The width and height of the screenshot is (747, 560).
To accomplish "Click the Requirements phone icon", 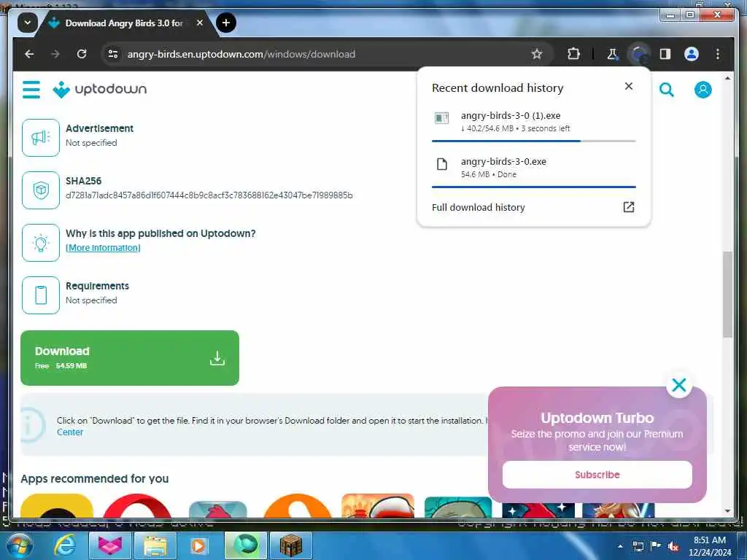I will point(41,295).
